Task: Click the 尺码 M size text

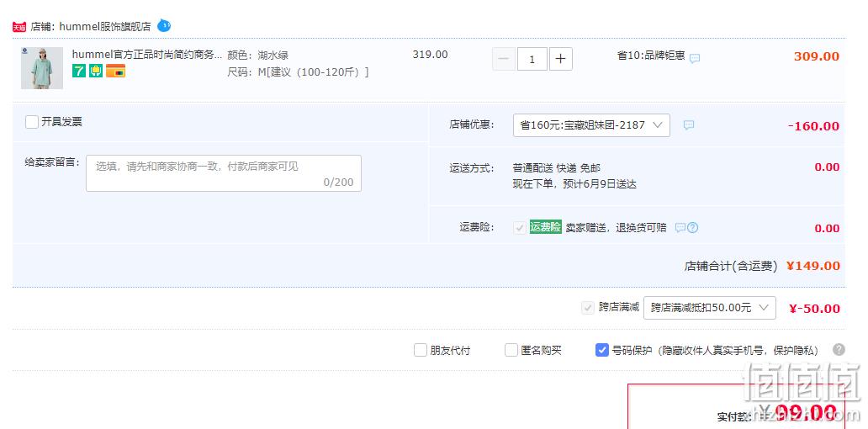Action: 299,72
